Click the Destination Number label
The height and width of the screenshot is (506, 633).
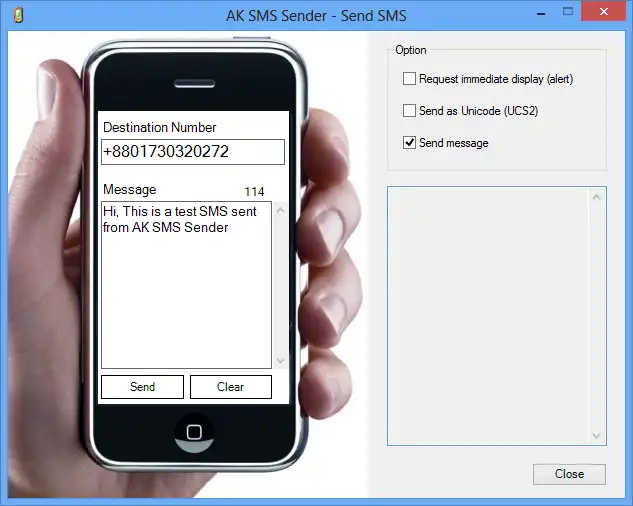click(160, 128)
